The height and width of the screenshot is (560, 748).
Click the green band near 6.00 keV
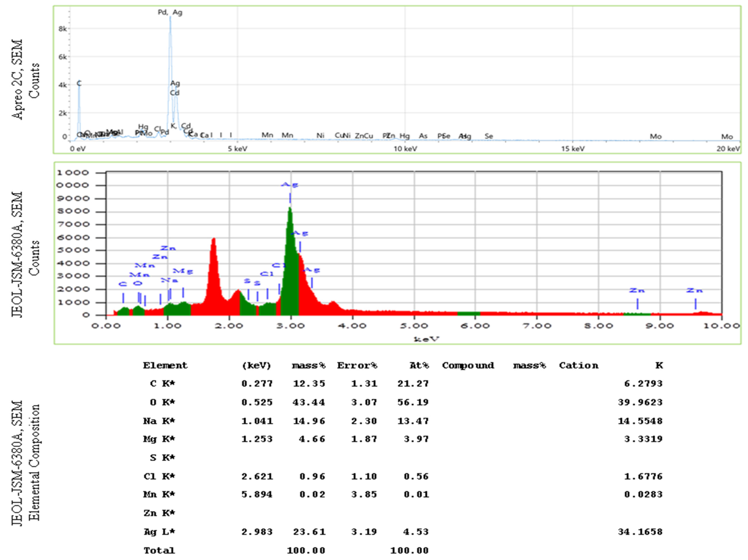469,314
